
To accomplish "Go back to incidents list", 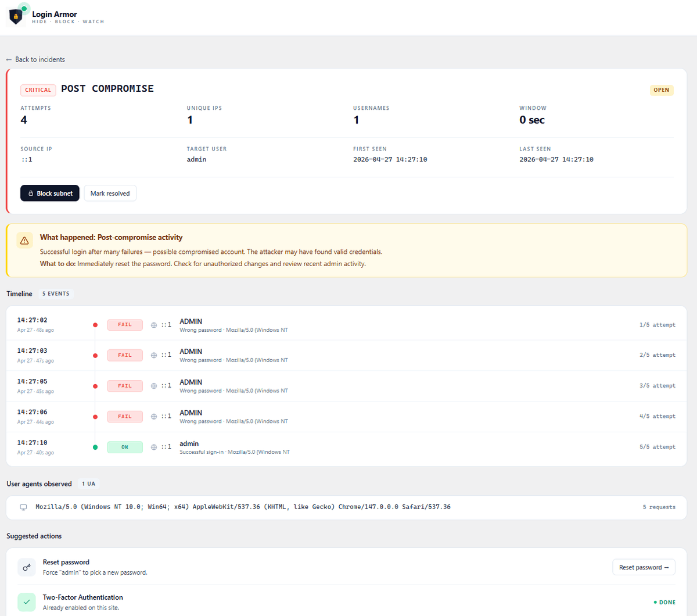I will [x=35, y=59].
